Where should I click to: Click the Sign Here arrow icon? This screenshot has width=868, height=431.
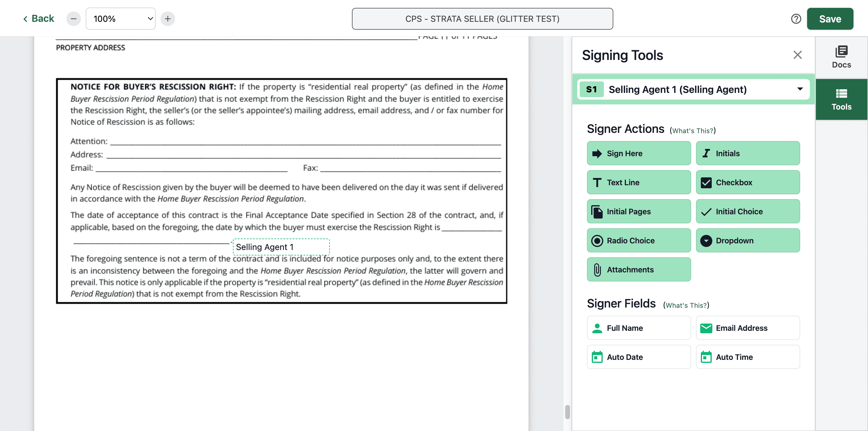point(597,153)
